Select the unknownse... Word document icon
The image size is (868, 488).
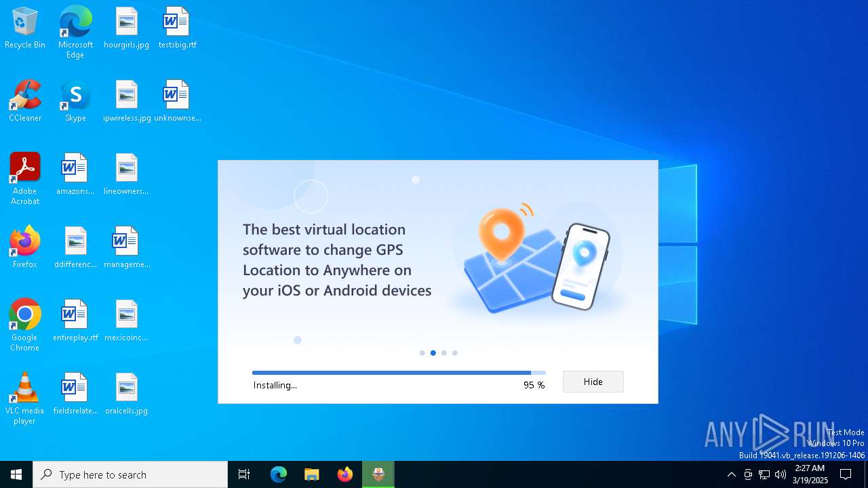point(177,102)
